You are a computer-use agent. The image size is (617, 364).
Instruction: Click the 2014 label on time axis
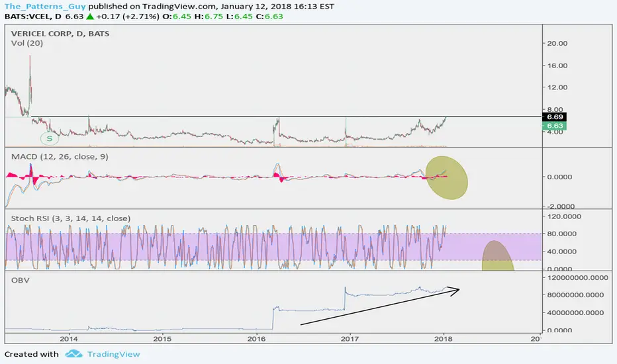pyautogui.click(x=68, y=339)
